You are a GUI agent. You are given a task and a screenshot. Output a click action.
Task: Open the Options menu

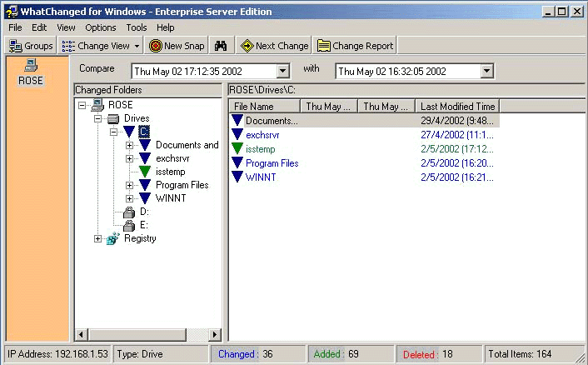[101, 27]
